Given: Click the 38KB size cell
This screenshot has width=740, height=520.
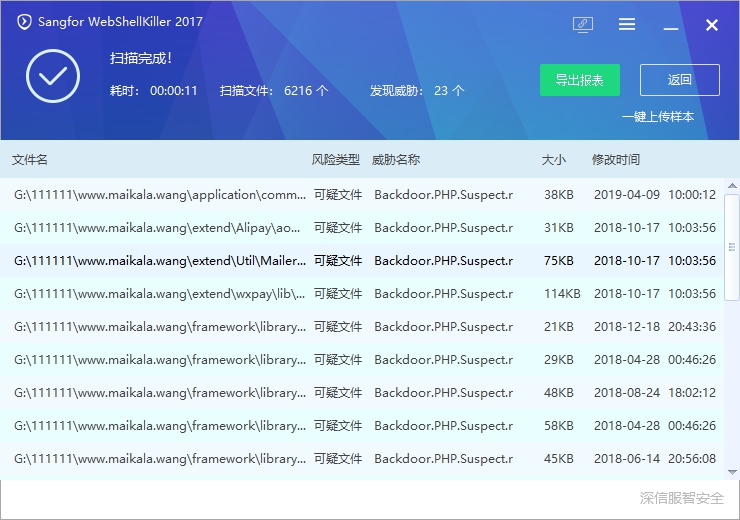Looking at the screenshot, I should [559, 194].
